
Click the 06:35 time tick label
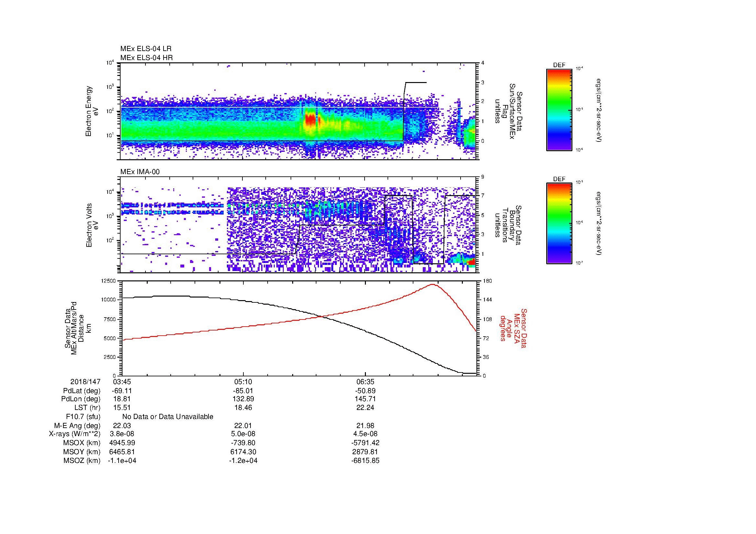pos(365,382)
